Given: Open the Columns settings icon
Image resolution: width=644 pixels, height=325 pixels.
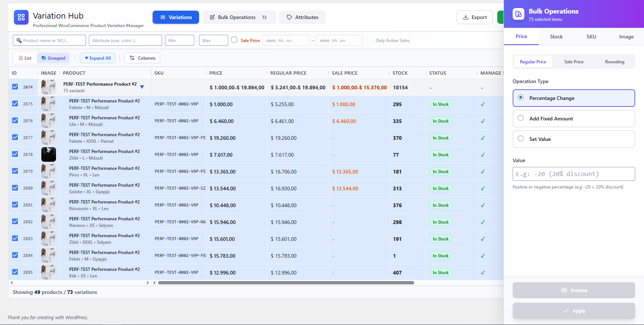Looking at the screenshot, I should coord(132,58).
